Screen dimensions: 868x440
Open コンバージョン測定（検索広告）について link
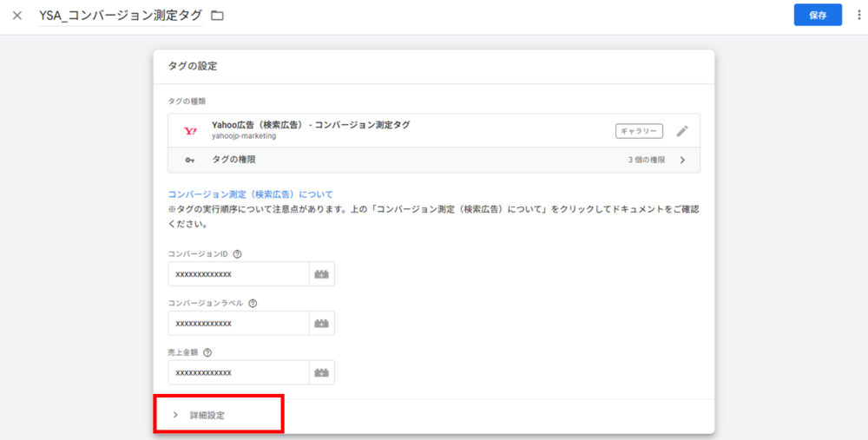click(x=250, y=194)
